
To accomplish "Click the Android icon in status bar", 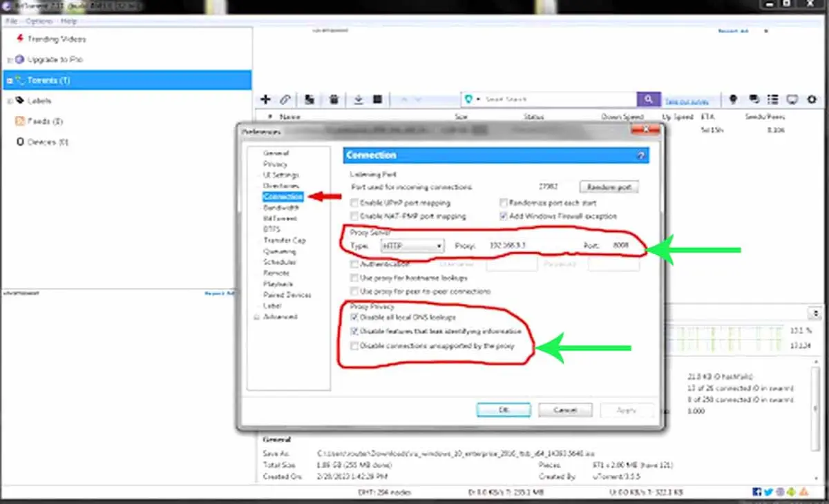I will tap(790, 492).
